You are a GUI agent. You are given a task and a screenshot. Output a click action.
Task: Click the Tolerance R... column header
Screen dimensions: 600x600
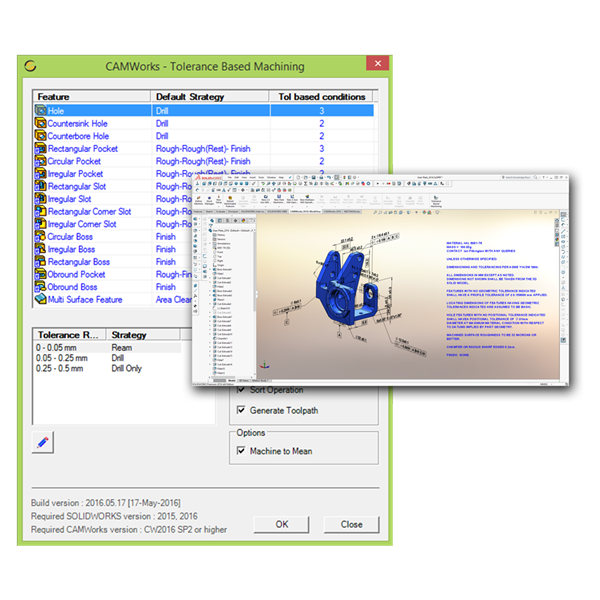coord(69,335)
